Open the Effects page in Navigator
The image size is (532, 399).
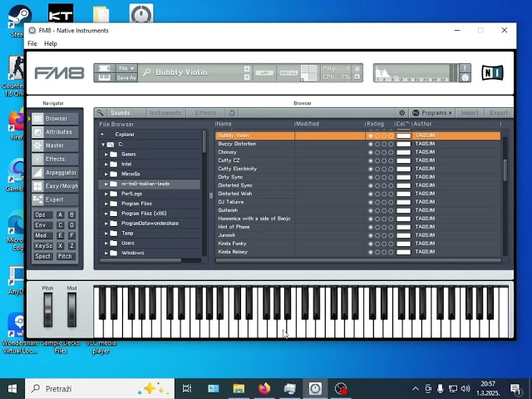point(56,159)
